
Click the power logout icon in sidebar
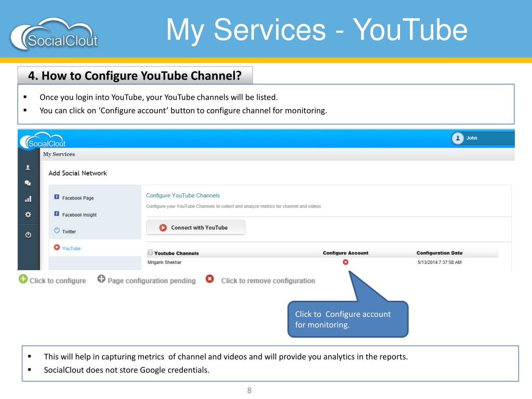point(28,235)
